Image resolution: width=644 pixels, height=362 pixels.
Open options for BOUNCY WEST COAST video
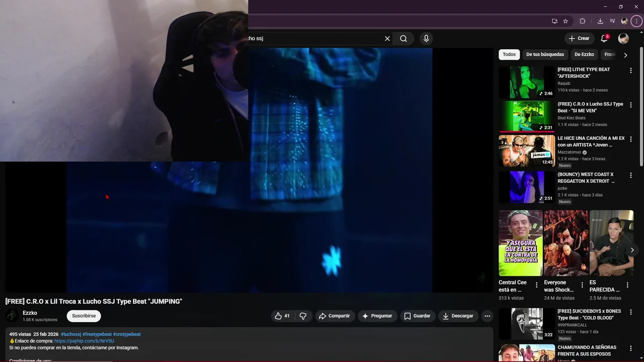point(630,175)
